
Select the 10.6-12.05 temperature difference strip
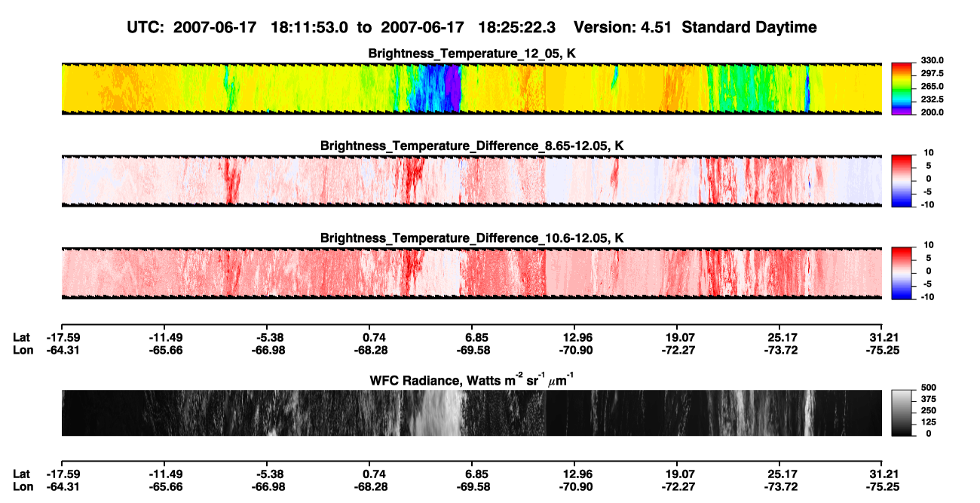[471, 273]
